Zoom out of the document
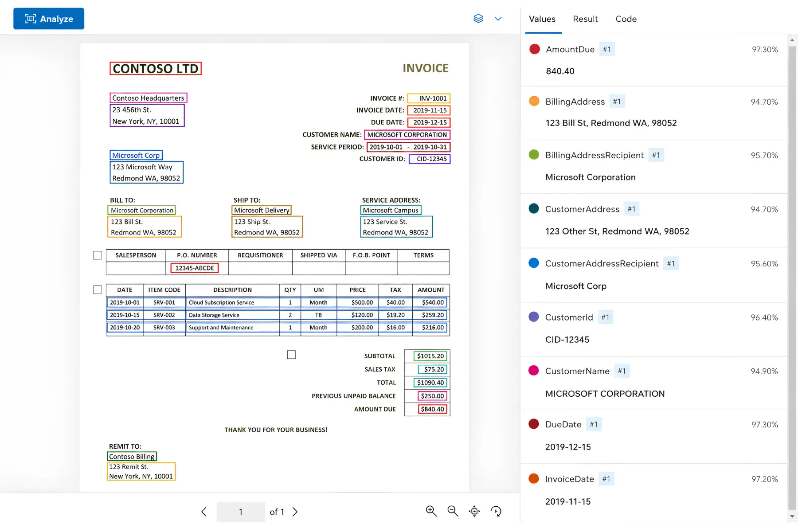The width and height of the screenshot is (798, 532). (453, 511)
